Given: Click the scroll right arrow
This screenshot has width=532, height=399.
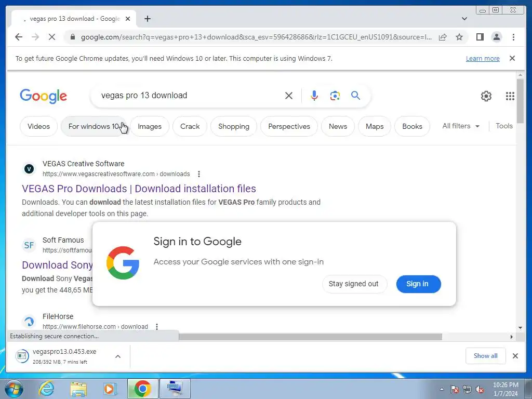Looking at the screenshot, I should coord(512,337).
